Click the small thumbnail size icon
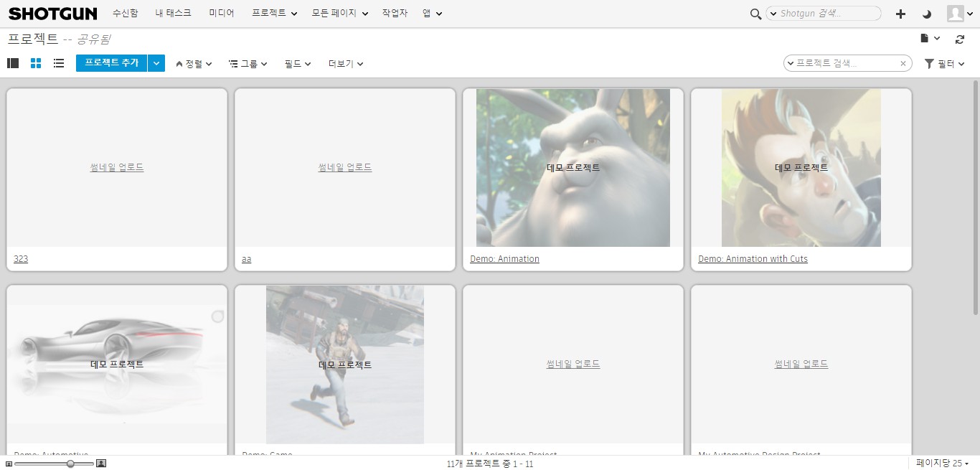This screenshot has width=980, height=470. (x=9, y=464)
